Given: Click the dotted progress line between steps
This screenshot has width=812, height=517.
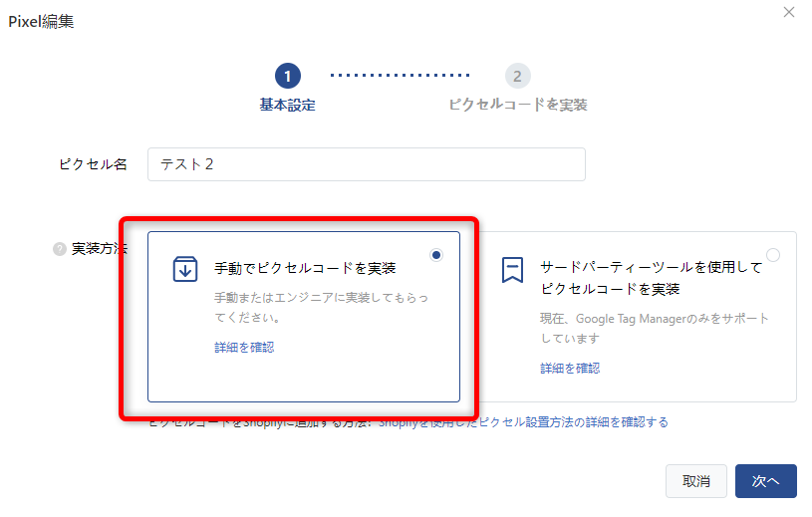Looking at the screenshot, I should (400, 76).
